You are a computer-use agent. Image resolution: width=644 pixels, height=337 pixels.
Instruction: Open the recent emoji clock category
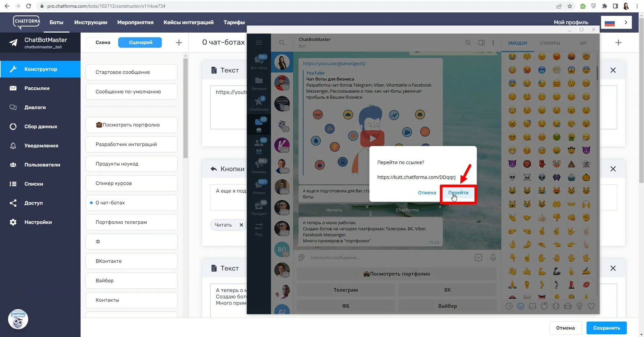(509, 306)
